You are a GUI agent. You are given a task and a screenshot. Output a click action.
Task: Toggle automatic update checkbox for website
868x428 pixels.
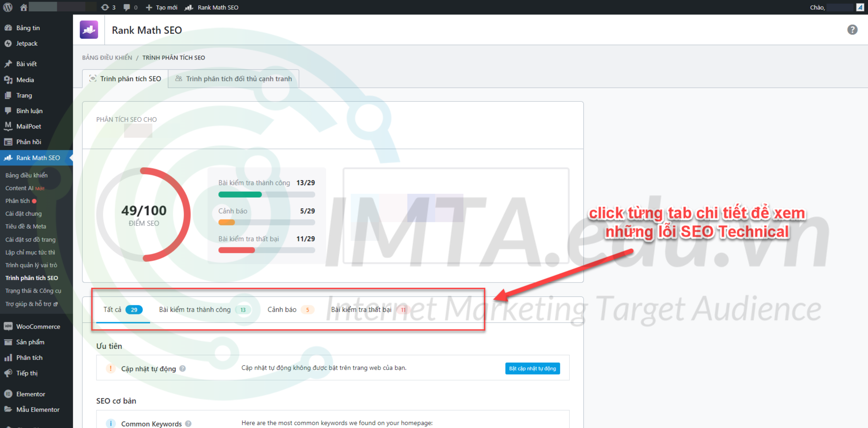533,367
